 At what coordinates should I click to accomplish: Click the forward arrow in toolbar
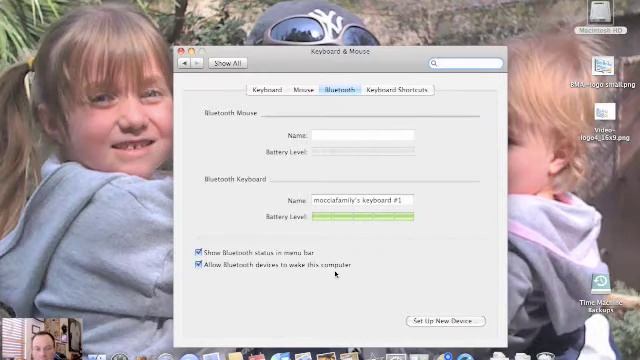tap(197, 63)
